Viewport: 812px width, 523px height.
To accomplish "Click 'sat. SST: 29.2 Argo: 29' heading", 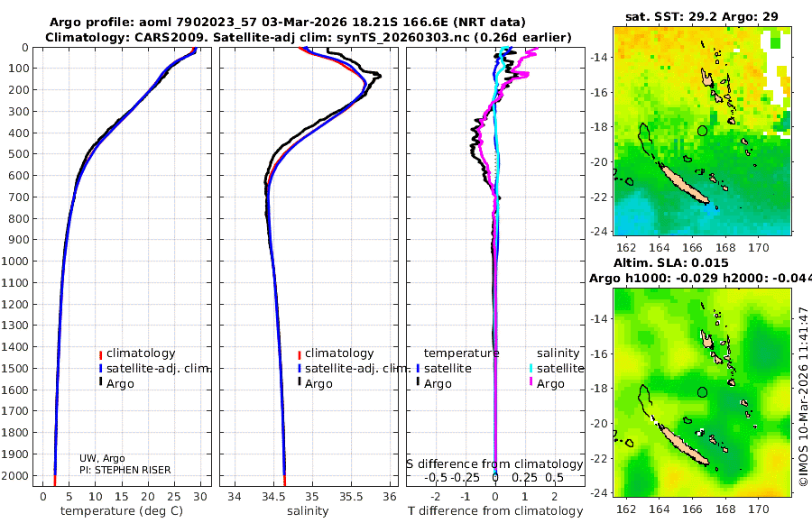I will 702,16.
